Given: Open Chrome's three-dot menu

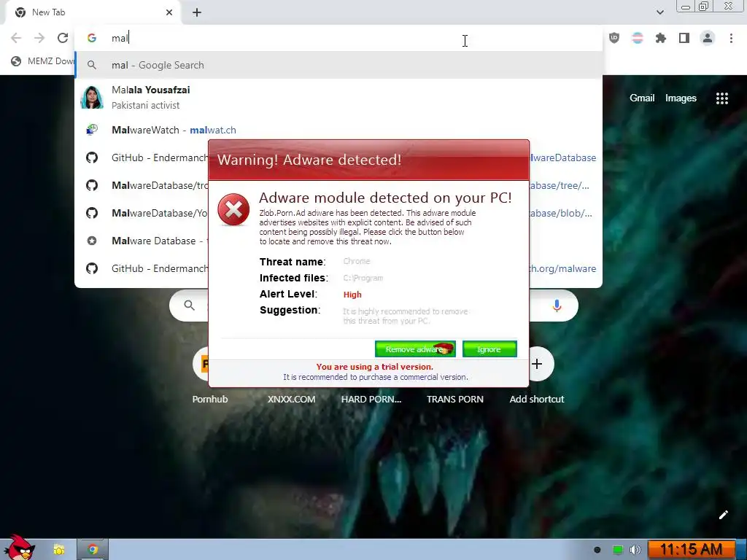Looking at the screenshot, I should 731,38.
